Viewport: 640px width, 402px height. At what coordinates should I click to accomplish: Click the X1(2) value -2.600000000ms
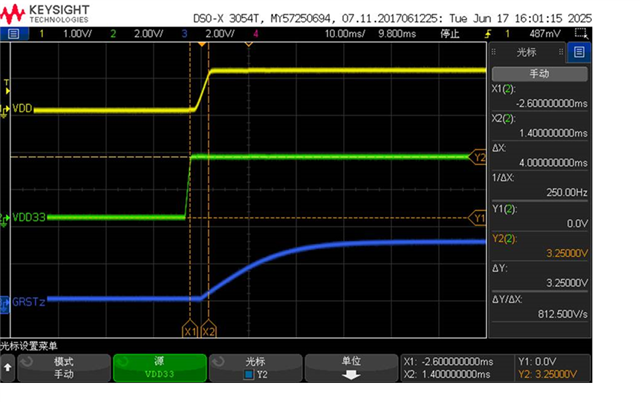(551, 104)
